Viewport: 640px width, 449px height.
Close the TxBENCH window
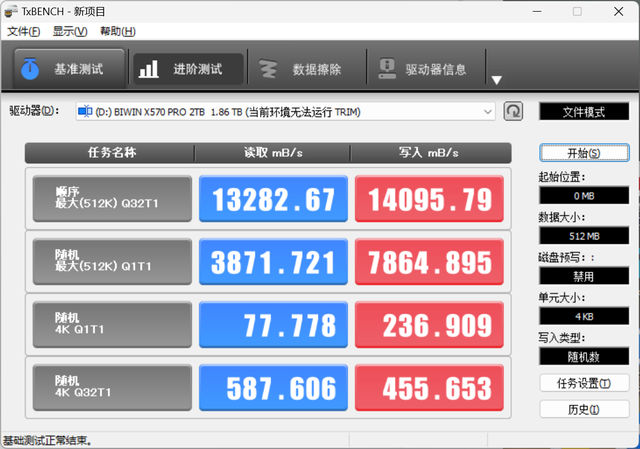pos(618,11)
